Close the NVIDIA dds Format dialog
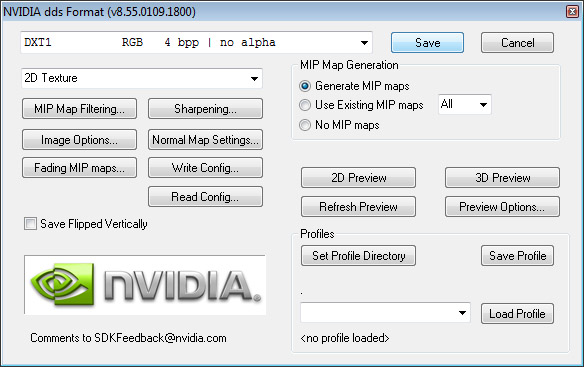Viewport: 584px width, 367px height. coord(572,12)
